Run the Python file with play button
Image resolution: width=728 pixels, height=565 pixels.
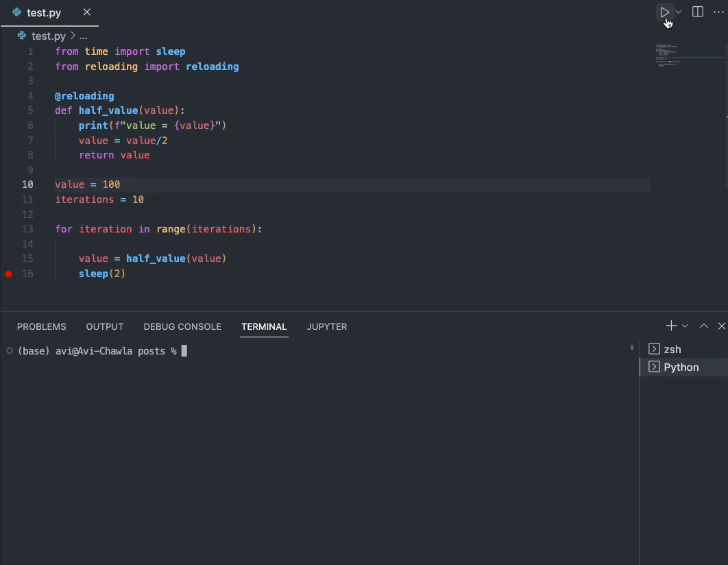(664, 12)
